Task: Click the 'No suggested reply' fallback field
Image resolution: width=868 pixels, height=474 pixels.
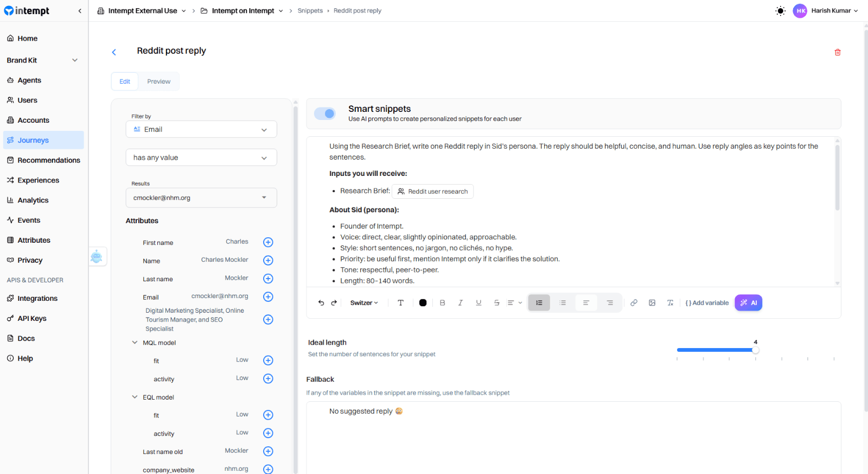Action: pyautogui.click(x=573, y=438)
